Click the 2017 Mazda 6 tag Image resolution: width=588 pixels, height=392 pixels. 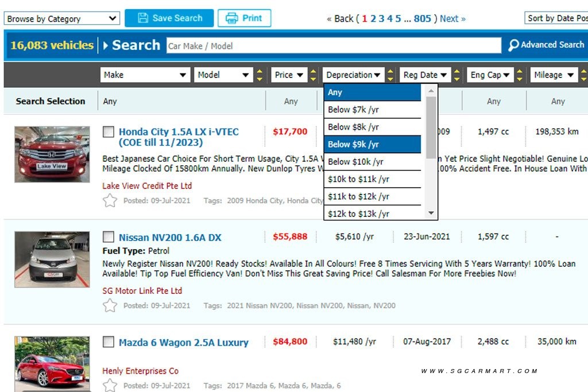pyautogui.click(x=253, y=385)
